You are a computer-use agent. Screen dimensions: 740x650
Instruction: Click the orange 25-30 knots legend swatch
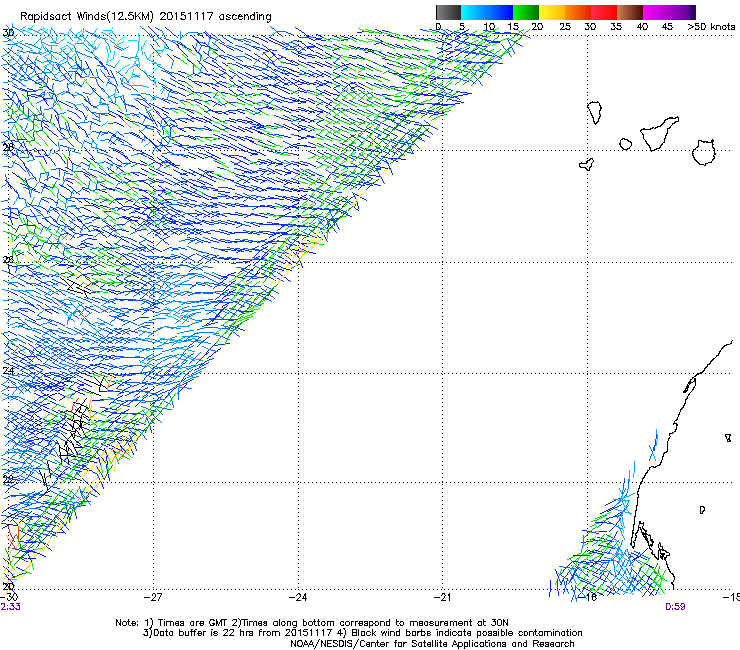tap(578, 12)
